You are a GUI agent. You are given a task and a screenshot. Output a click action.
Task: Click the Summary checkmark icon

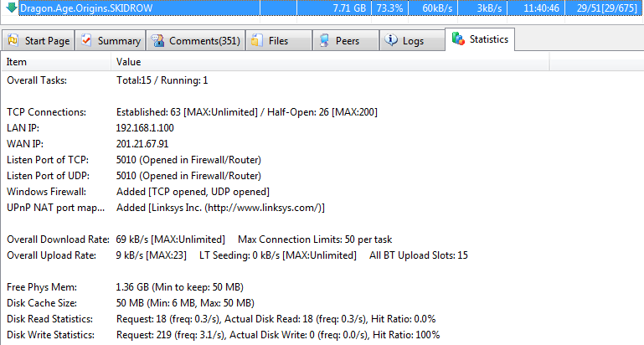click(x=86, y=40)
